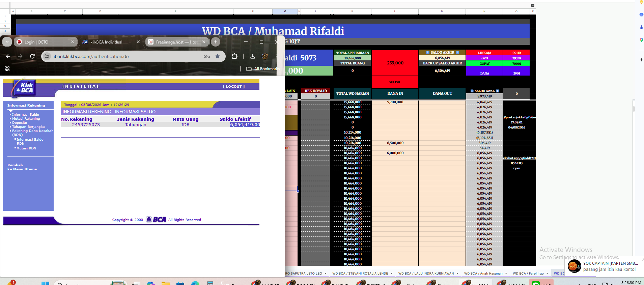Screen dimensions: 644x285
Task: Click the LINKAJA cell in spreadsheet
Action: pos(484,53)
